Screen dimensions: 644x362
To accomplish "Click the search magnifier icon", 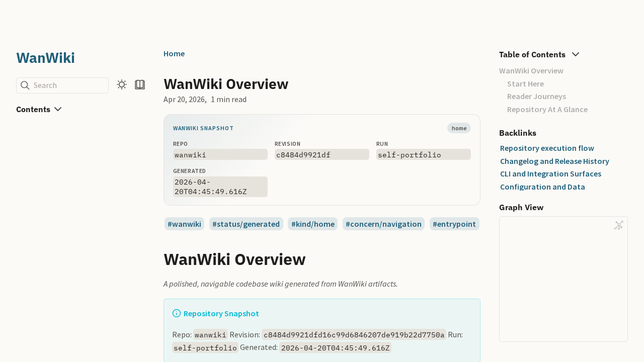I will tap(25, 85).
